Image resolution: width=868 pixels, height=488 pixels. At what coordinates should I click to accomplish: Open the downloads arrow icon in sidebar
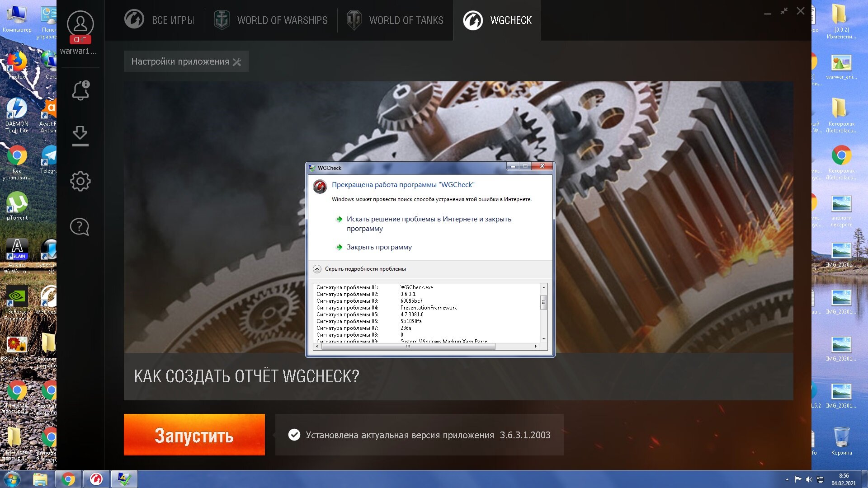tap(80, 136)
